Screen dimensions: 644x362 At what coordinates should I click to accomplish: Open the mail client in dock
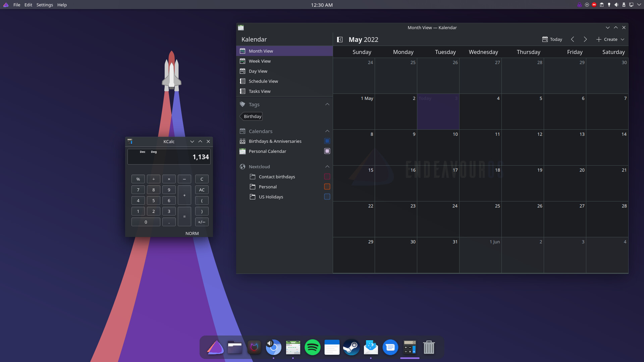371,347
